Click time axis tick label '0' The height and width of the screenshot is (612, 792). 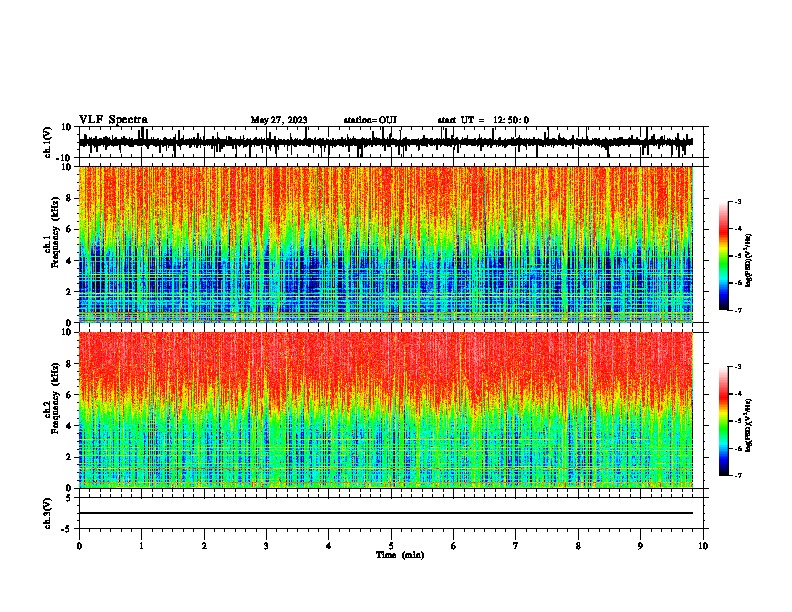coord(79,546)
